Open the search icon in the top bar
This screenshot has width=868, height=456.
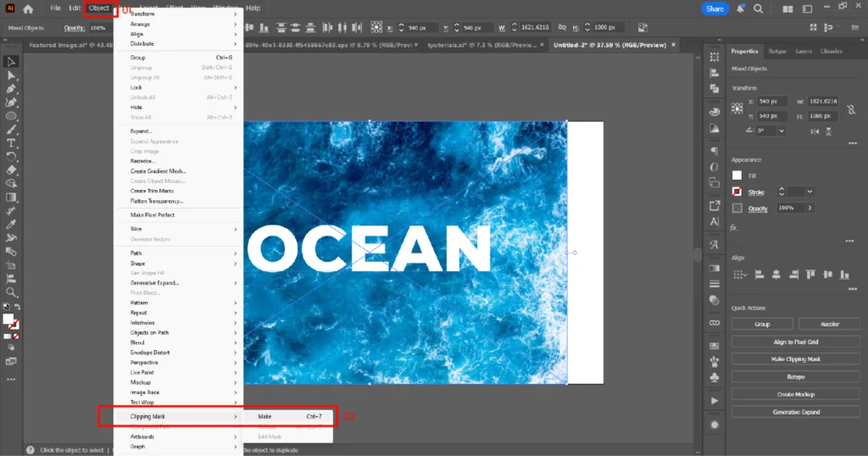pyautogui.click(x=759, y=8)
